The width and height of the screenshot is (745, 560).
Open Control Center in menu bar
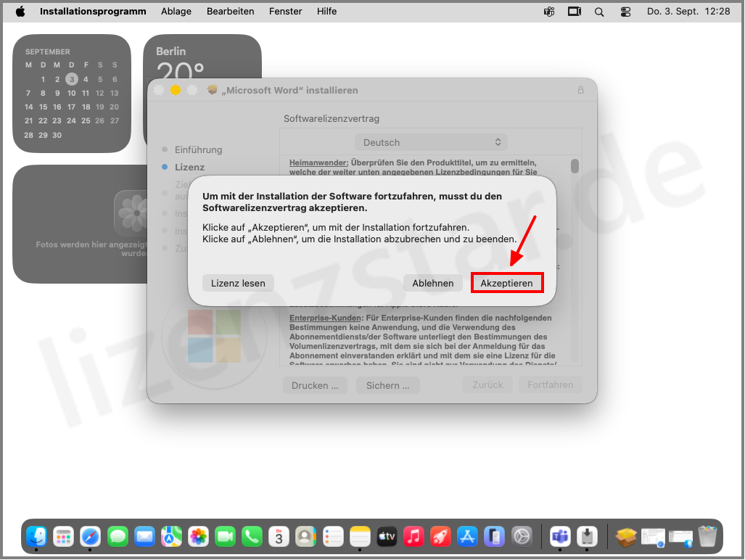pos(626,12)
